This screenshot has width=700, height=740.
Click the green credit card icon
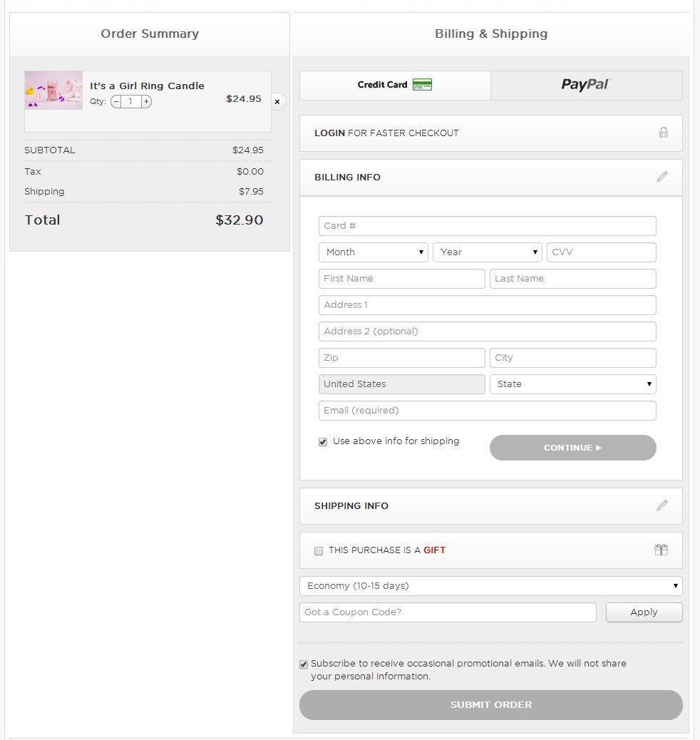click(422, 85)
